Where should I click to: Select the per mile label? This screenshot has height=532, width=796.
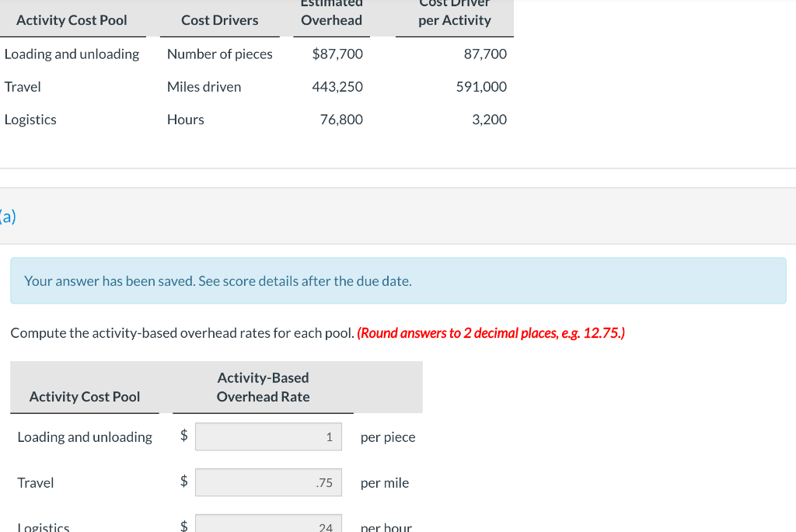385,482
